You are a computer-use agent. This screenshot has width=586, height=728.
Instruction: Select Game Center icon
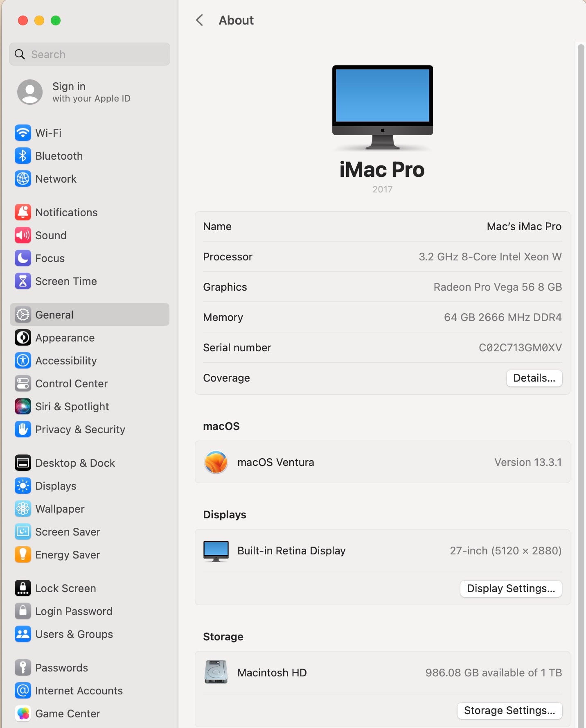[x=23, y=713]
